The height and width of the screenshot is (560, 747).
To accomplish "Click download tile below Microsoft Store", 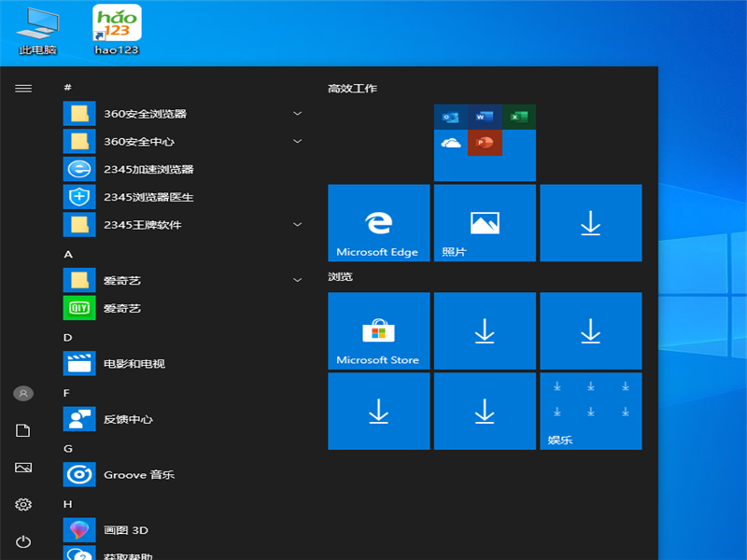I will (379, 411).
